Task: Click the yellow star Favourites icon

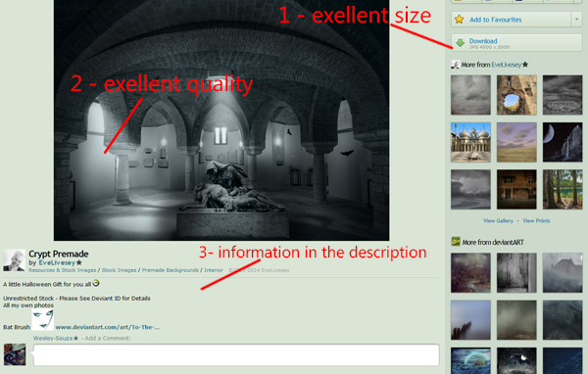Action: click(460, 20)
